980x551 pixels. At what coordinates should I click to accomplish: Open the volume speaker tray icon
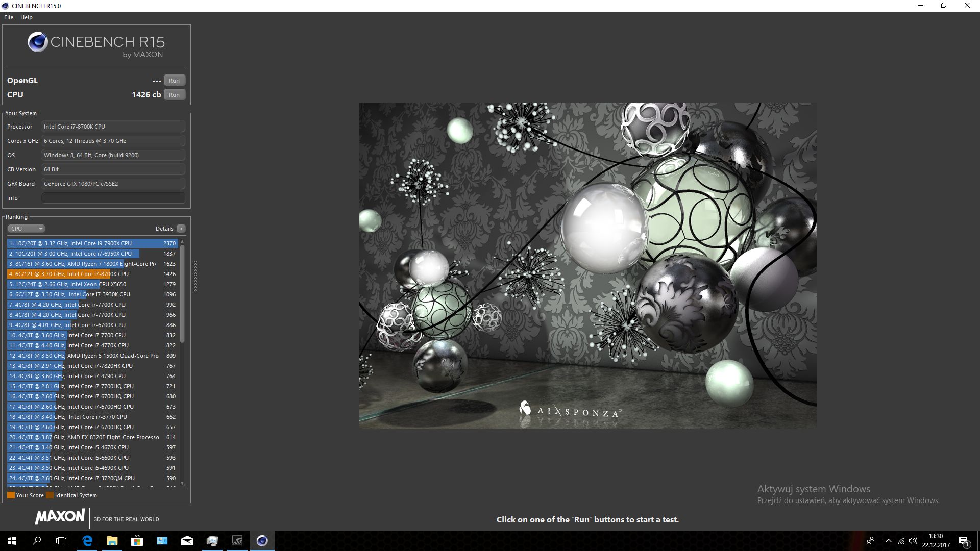(x=913, y=541)
